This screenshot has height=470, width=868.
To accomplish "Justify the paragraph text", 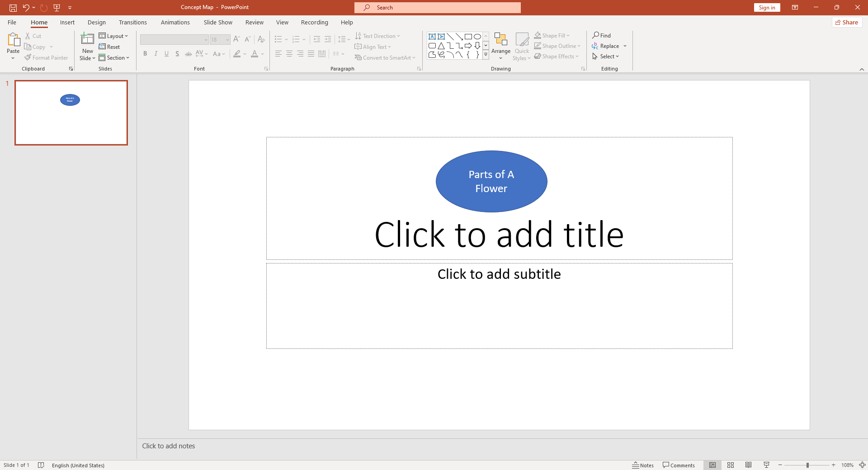I will tap(311, 54).
